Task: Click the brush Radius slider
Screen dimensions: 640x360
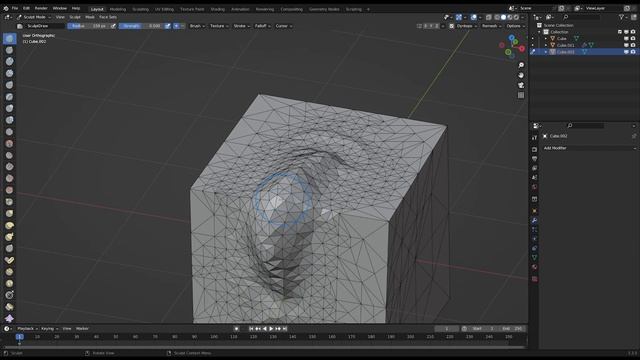Action: (x=89, y=26)
